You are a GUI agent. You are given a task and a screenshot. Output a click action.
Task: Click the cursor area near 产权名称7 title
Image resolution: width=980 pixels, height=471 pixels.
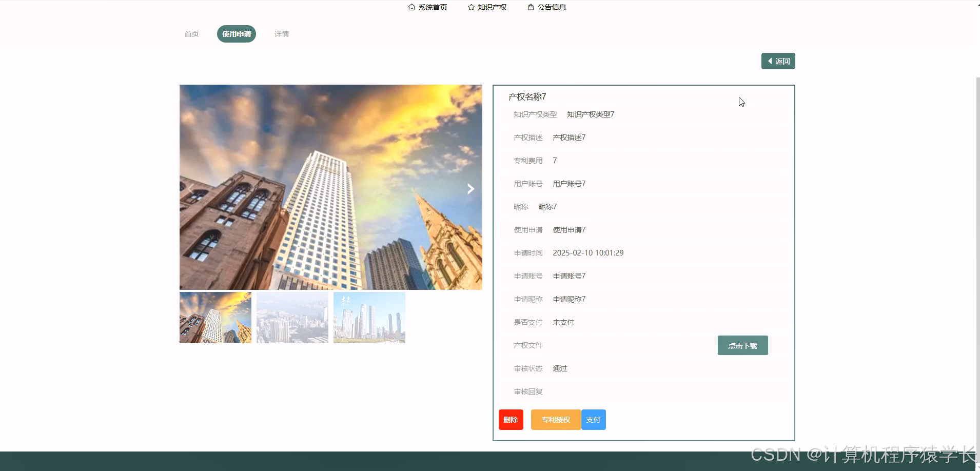point(741,102)
